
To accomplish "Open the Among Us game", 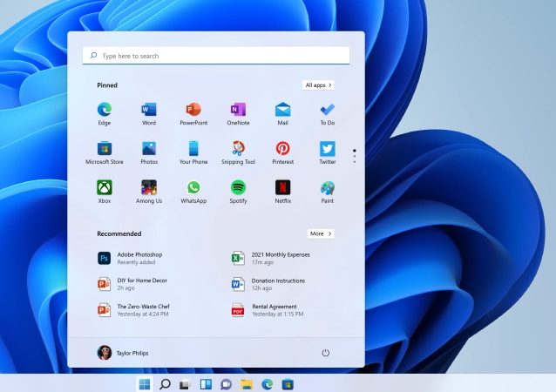I will click(149, 188).
